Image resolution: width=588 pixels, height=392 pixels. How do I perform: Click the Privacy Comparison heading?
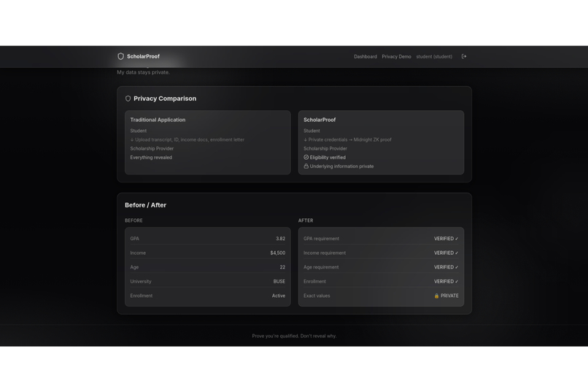[165, 99]
